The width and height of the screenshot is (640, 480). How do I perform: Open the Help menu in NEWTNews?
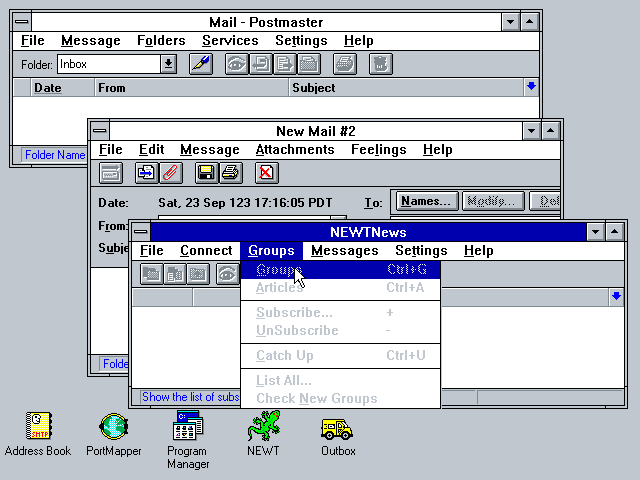pos(478,250)
